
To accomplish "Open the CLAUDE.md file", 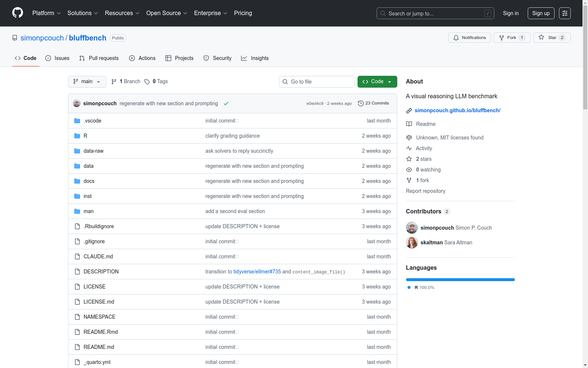I will (x=98, y=256).
